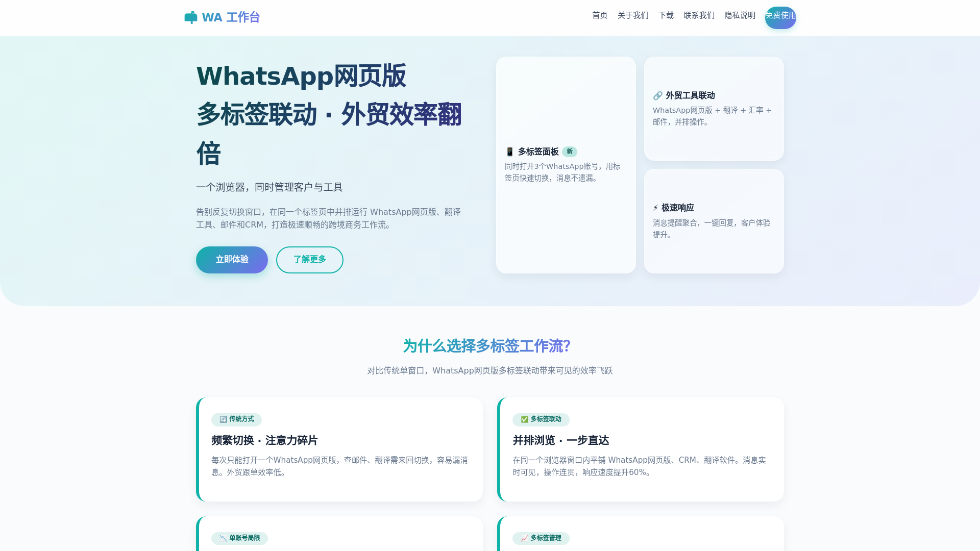Click the 立即体验 button
The width and height of the screenshot is (980, 551).
[232, 260]
